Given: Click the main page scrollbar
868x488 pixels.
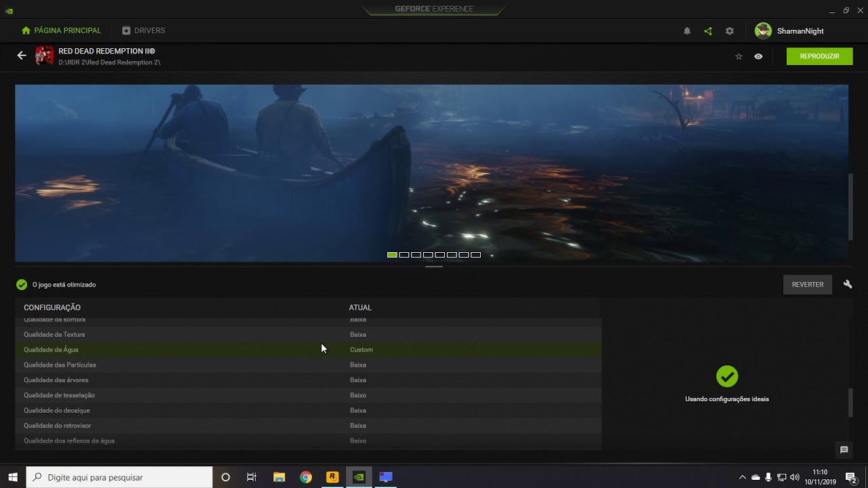Looking at the screenshot, I should (x=850, y=207).
